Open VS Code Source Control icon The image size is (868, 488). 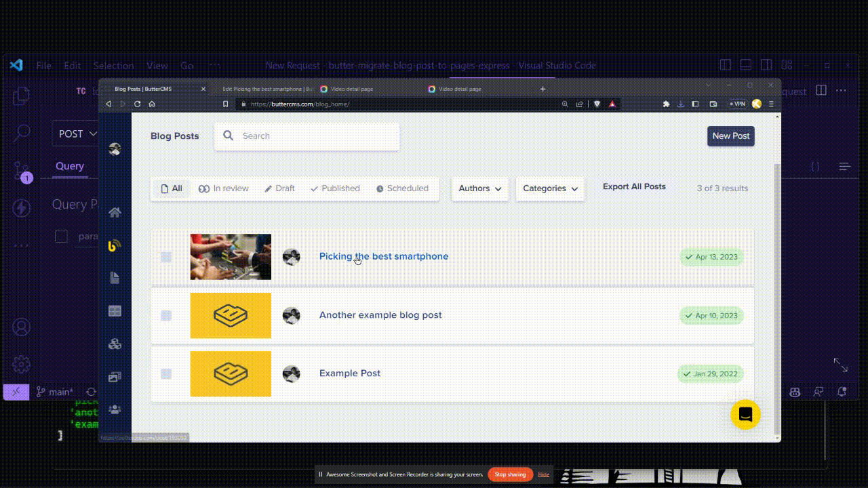(22, 171)
